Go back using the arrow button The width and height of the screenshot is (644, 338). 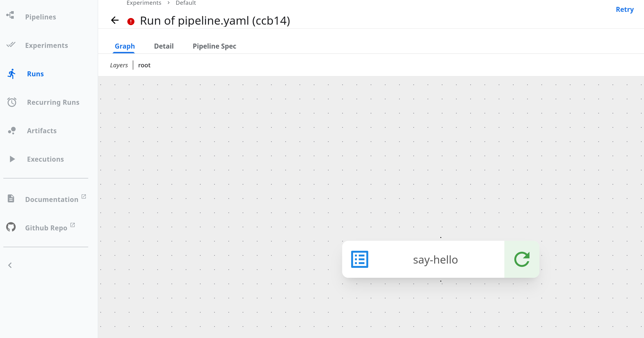pos(115,20)
